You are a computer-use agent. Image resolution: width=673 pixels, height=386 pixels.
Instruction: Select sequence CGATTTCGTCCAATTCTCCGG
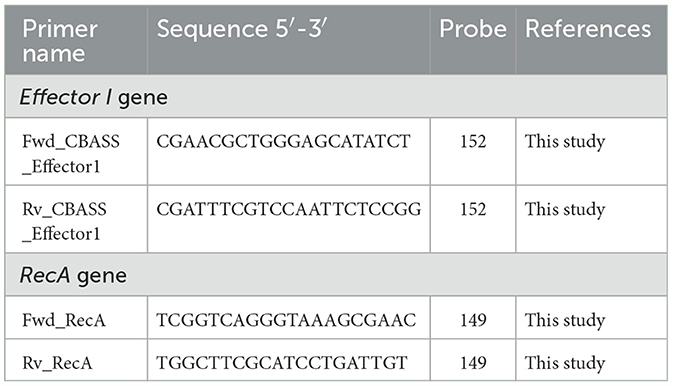tap(289, 209)
